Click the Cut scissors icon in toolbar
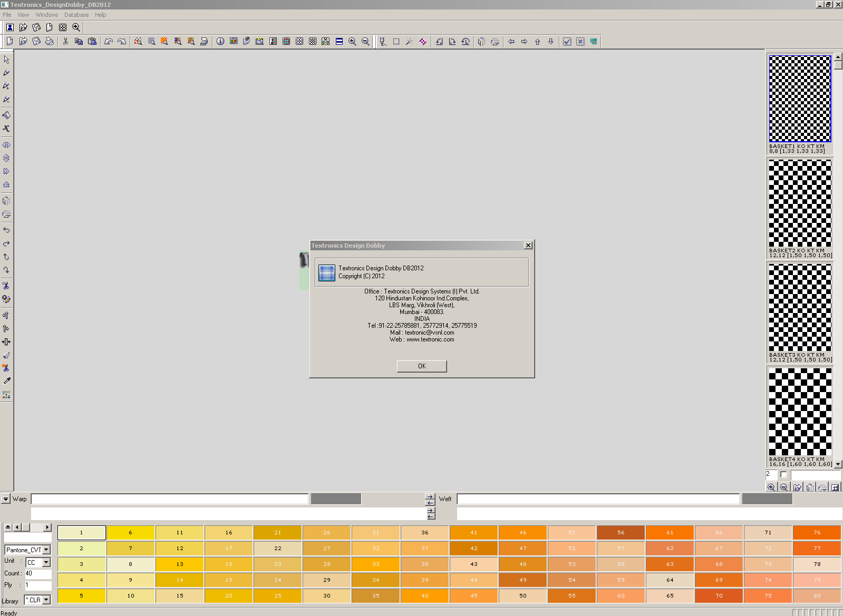The width and height of the screenshot is (843, 616). tap(65, 42)
